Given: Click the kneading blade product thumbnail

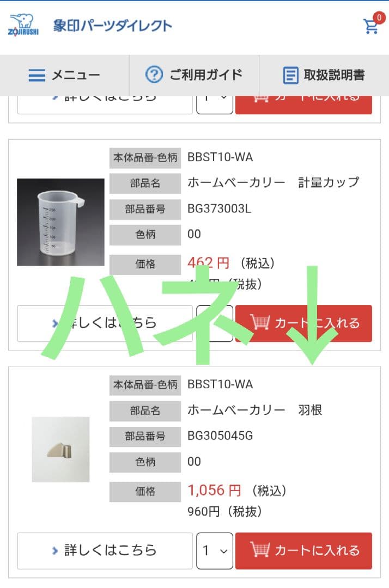Looking at the screenshot, I should [x=60, y=450].
